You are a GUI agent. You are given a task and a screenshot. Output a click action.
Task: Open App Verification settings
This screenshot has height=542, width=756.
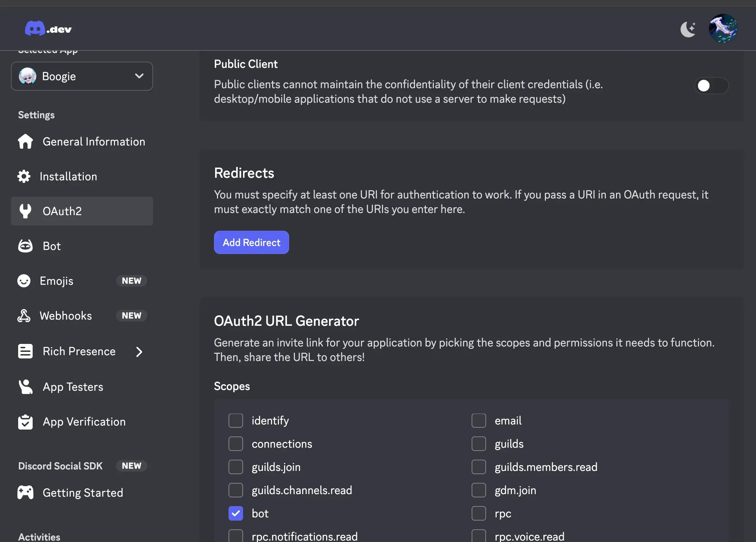click(x=83, y=422)
